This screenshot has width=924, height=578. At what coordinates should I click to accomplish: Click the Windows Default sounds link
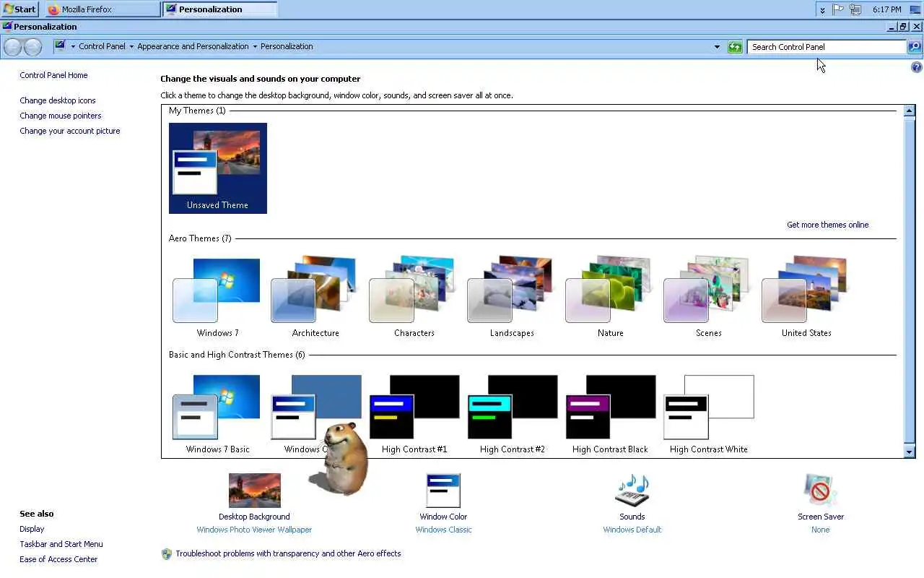(632, 530)
